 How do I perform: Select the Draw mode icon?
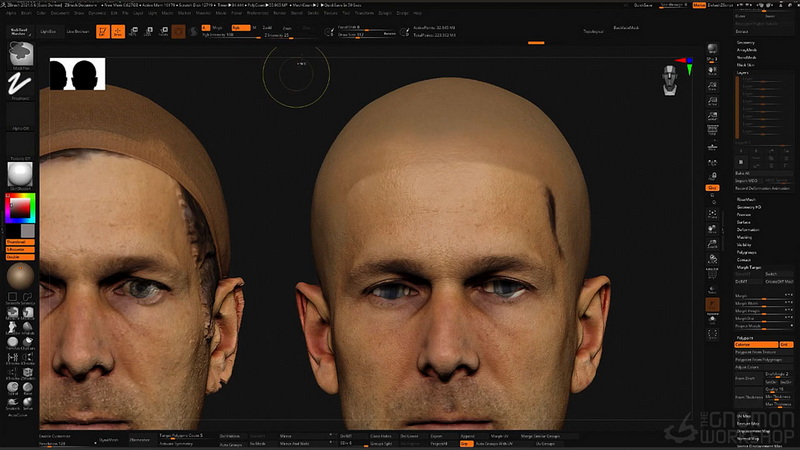[118, 32]
